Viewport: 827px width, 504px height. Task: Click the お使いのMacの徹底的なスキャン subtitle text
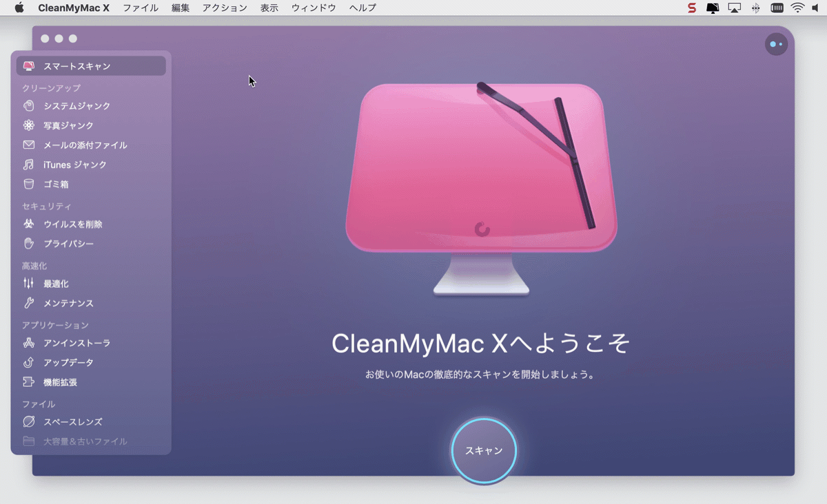click(480, 375)
